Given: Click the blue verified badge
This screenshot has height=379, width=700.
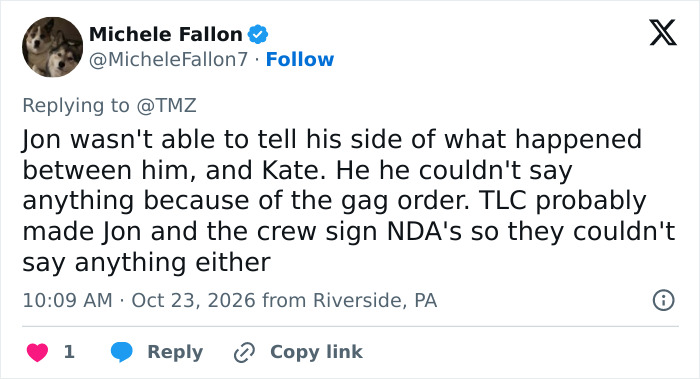Looking at the screenshot, I should click(x=258, y=34).
